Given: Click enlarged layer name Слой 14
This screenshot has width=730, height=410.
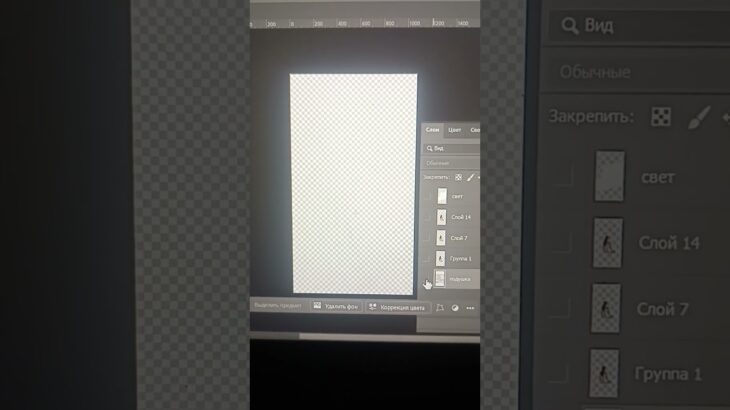Looking at the screenshot, I should click(x=669, y=242).
